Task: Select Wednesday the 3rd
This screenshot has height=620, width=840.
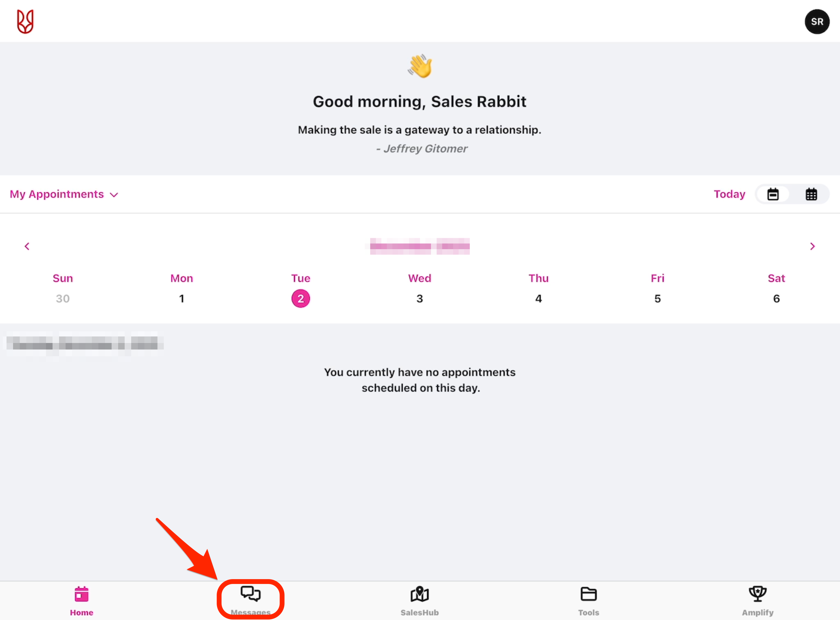Action: point(420,299)
